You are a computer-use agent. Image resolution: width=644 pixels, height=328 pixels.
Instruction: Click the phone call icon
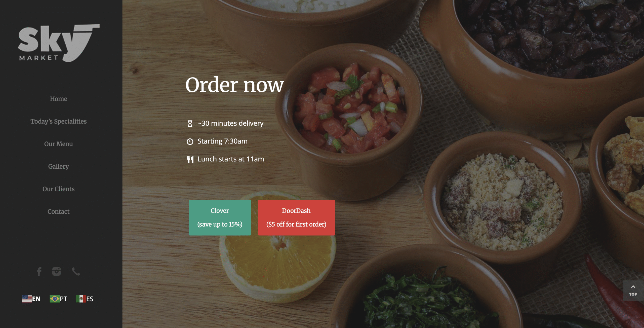[76, 271]
